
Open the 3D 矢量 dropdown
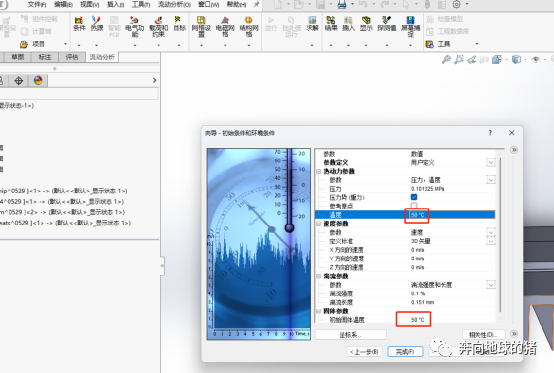coord(491,241)
